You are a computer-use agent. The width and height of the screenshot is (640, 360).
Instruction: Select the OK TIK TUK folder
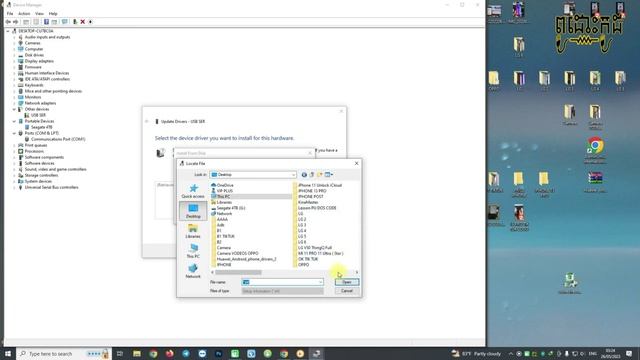point(306,259)
